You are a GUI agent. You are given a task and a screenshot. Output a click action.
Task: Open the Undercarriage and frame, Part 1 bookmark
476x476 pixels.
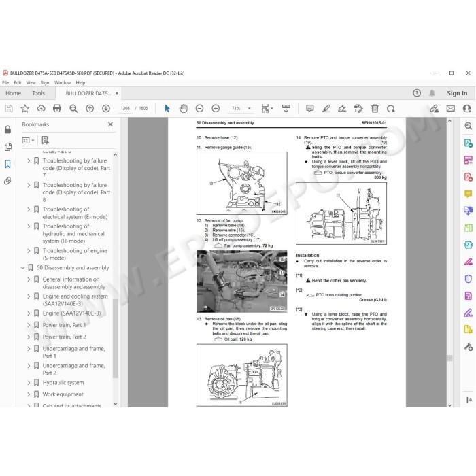tap(73, 352)
